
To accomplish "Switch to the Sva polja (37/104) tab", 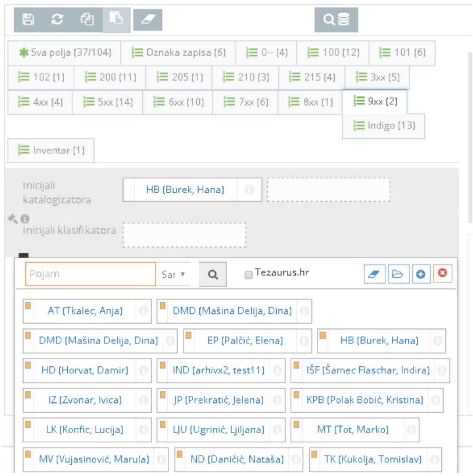I will click(x=62, y=52).
